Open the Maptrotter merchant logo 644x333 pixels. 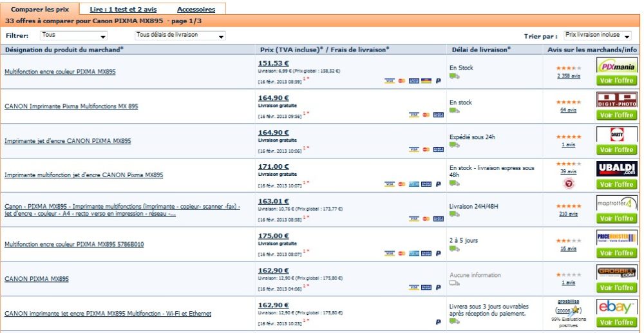coord(616,204)
